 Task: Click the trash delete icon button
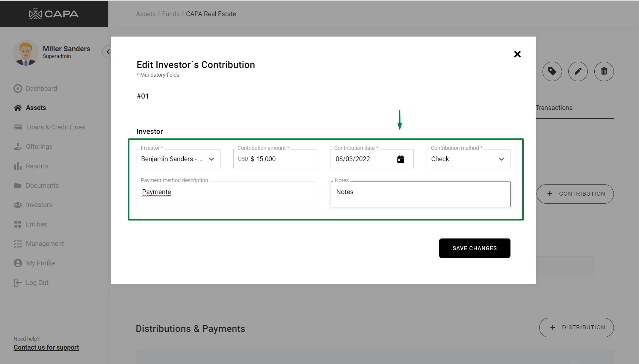click(604, 72)
